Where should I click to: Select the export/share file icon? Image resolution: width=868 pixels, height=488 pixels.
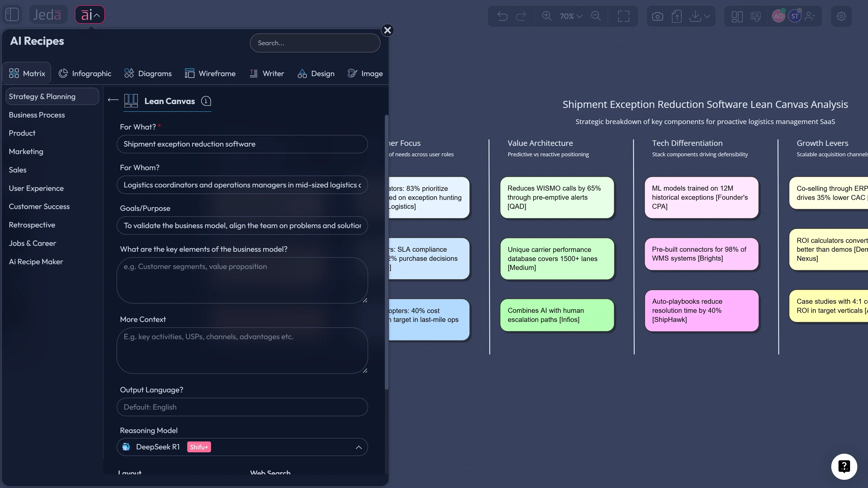coord(677,16)
